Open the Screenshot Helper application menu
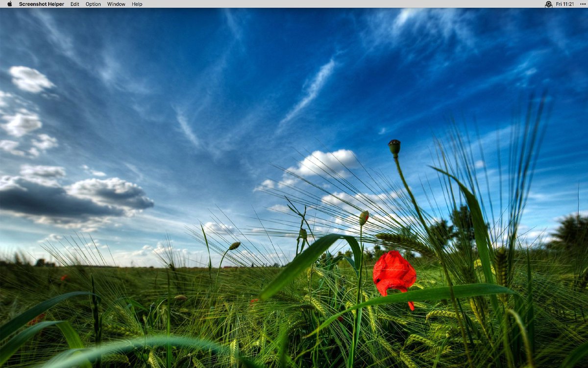Image resolution: width=588 pixels, height=368 pixels. [42, 4]
